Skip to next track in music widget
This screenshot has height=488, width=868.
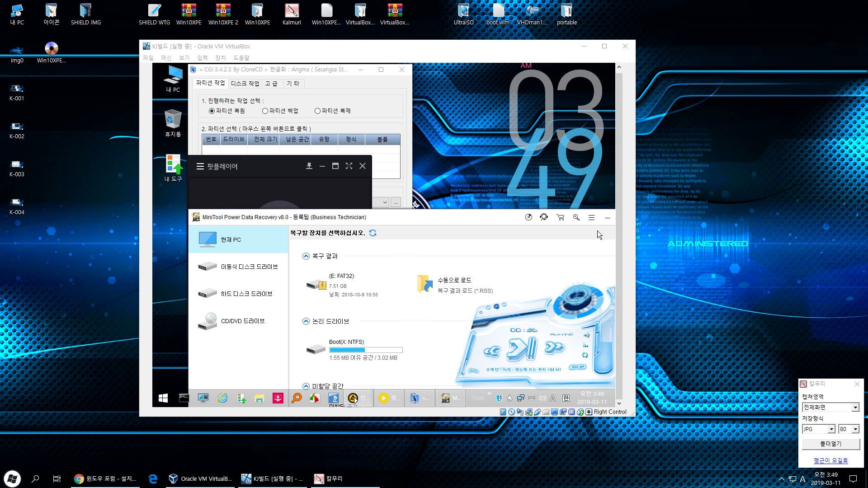point(555,347)
